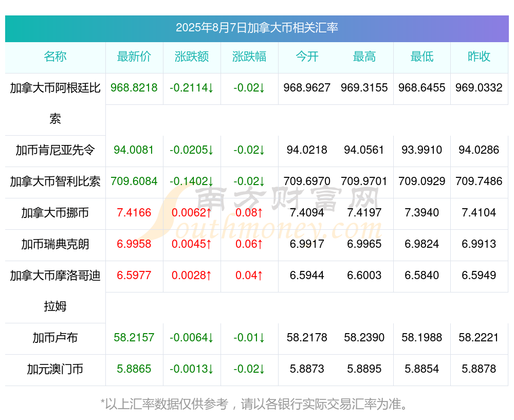
Task: Click low value 93.9910
Action: pyautogui.click(x=422, y=150)
